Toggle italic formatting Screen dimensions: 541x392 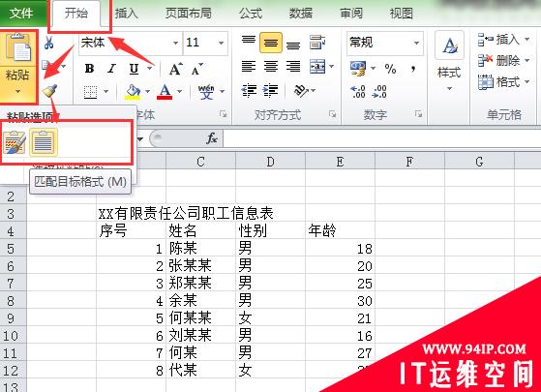pyautogui.click(x=111, y=69)
